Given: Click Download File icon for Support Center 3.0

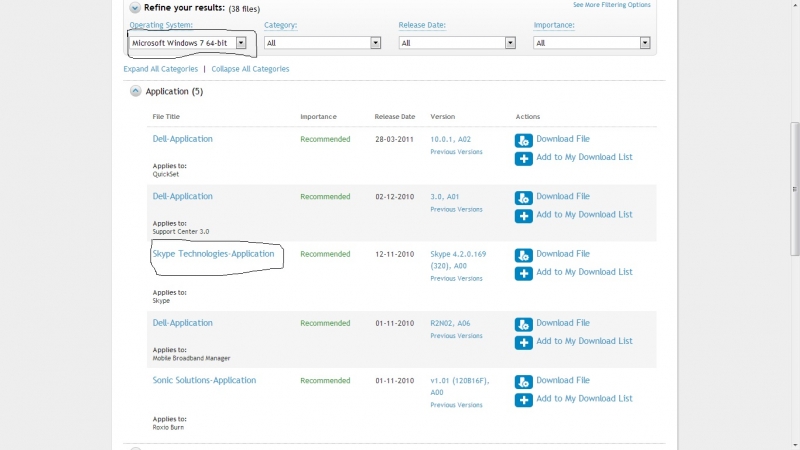Looking at the screenshot, I should click(x=523, y=198).
